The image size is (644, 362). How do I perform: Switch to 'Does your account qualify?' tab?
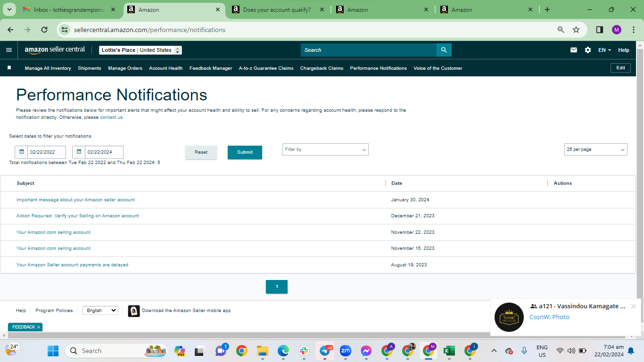278,9
